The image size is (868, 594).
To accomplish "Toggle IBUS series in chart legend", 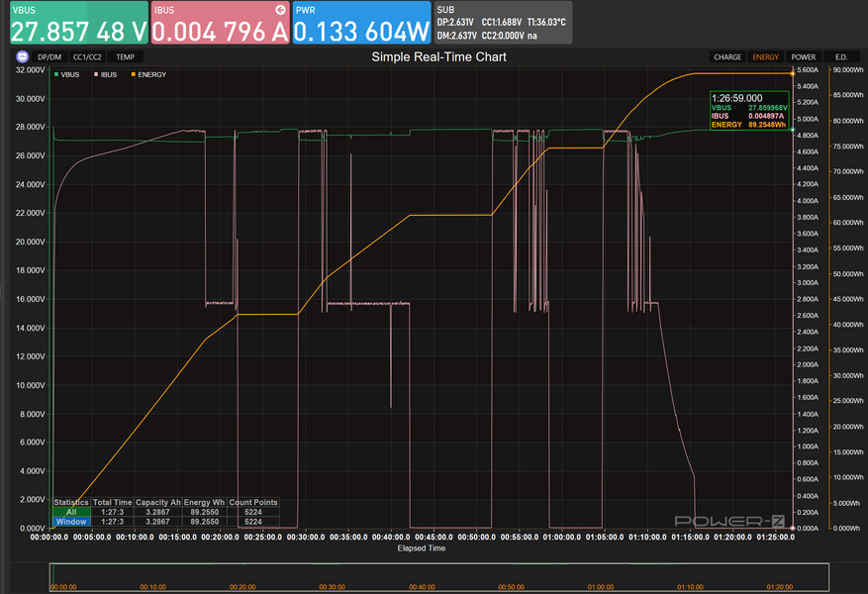I will pos(108,74).
